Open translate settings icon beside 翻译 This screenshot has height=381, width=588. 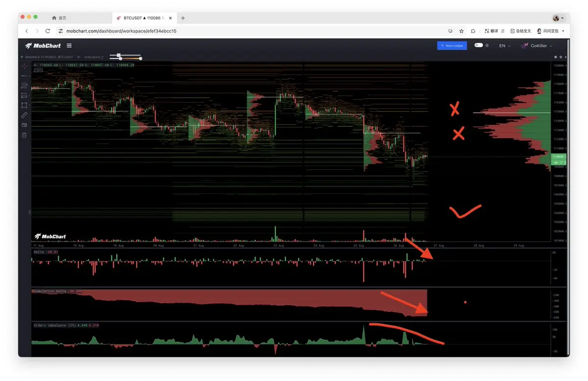pos(503,31)
